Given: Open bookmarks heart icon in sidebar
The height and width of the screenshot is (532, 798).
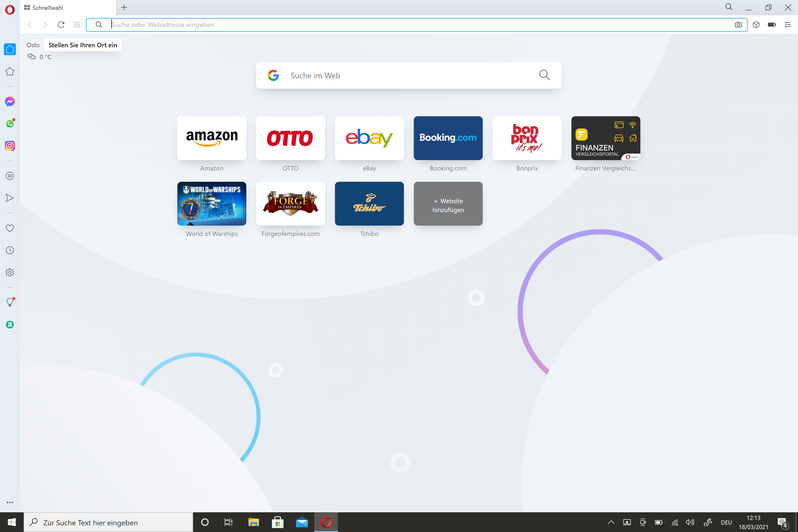Looking at the screenshot, I should click(10, 228).
